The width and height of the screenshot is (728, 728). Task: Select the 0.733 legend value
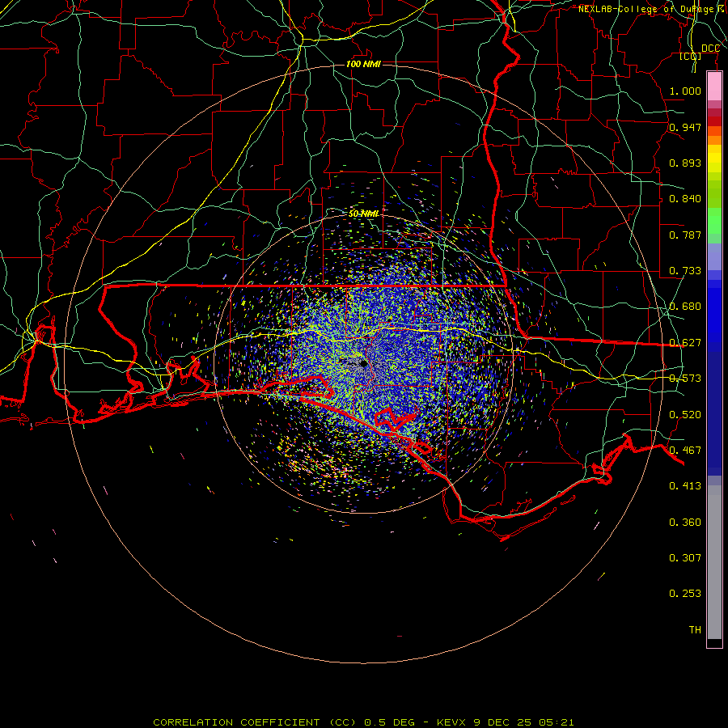[685, 271]
